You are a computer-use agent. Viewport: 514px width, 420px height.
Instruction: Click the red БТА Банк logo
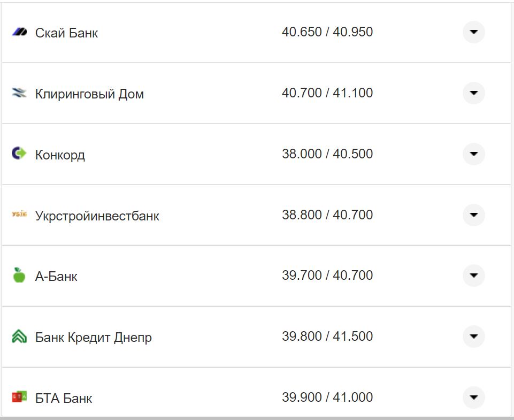point(19,397)
